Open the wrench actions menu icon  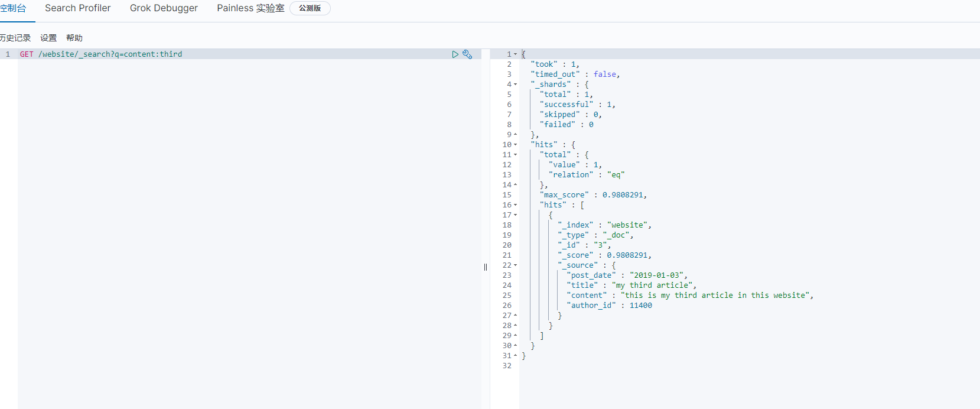point(467,54)
